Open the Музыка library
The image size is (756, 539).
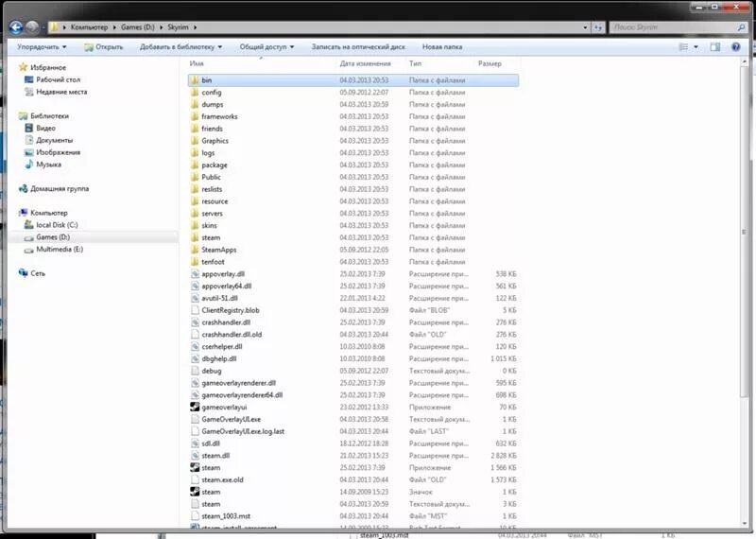tap(49, 165)
